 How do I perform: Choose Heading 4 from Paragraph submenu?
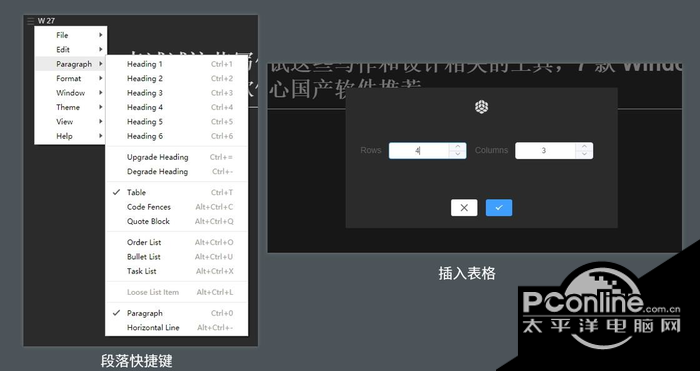176,107
